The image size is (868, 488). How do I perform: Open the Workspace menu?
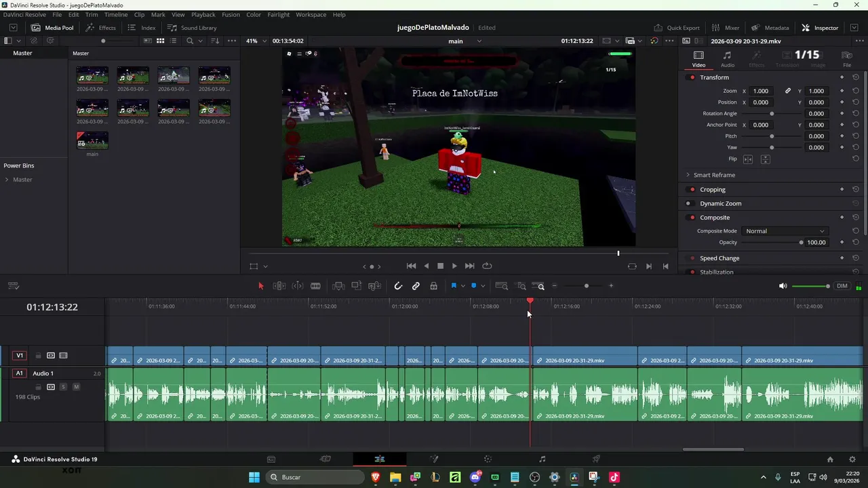311,14
